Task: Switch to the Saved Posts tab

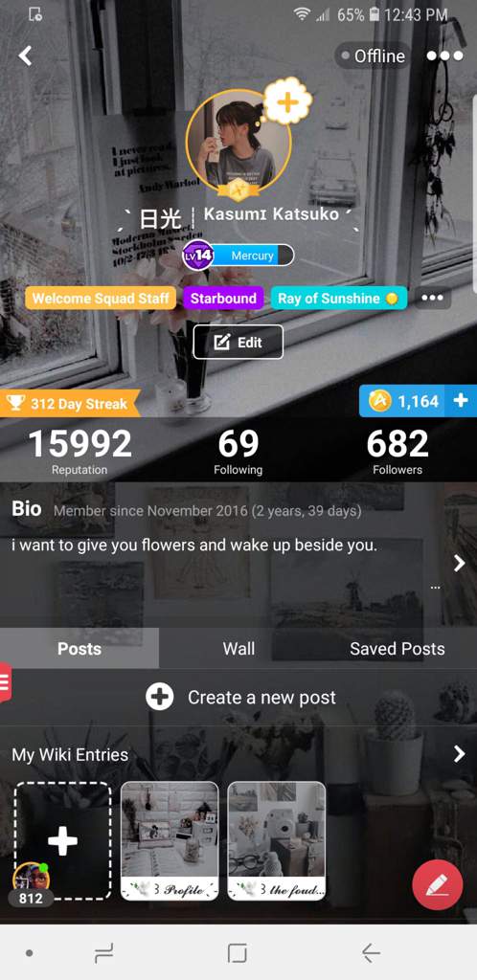Action: coord(397,649)
